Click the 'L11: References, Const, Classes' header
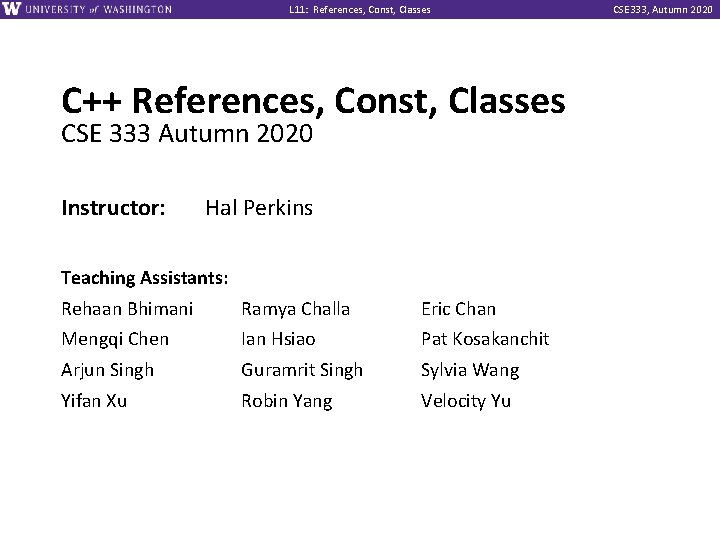This screenshot has width=720, height=540. 360,10
